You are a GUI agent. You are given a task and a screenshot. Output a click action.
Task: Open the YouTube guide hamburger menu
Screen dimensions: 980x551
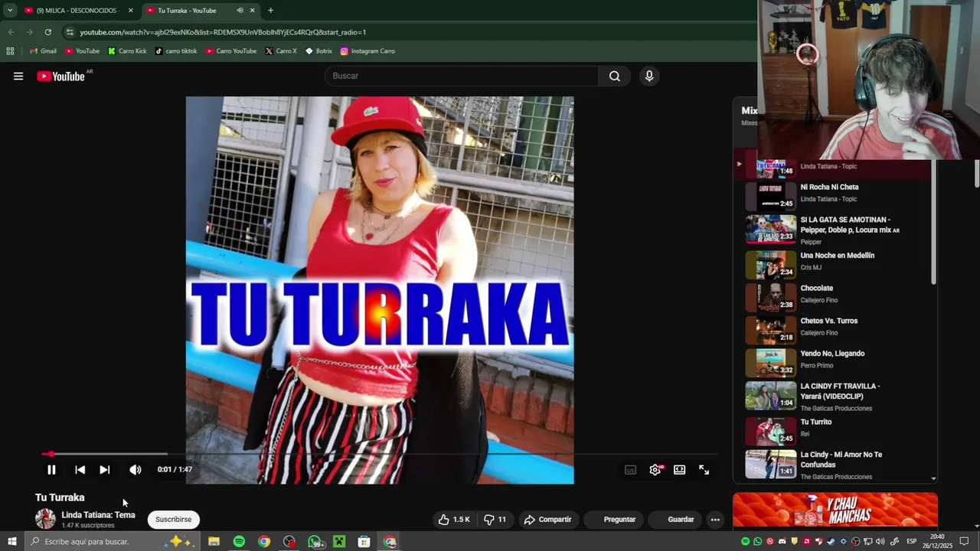pyautogui.click(x=18, y=76)
